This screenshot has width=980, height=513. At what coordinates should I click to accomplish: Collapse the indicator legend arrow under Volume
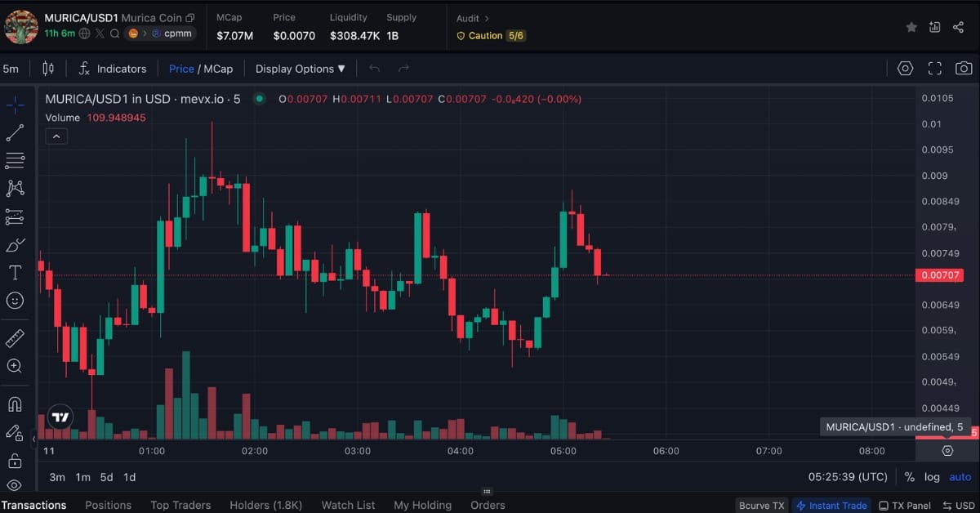pyautogui.click(x=56, y=136)
